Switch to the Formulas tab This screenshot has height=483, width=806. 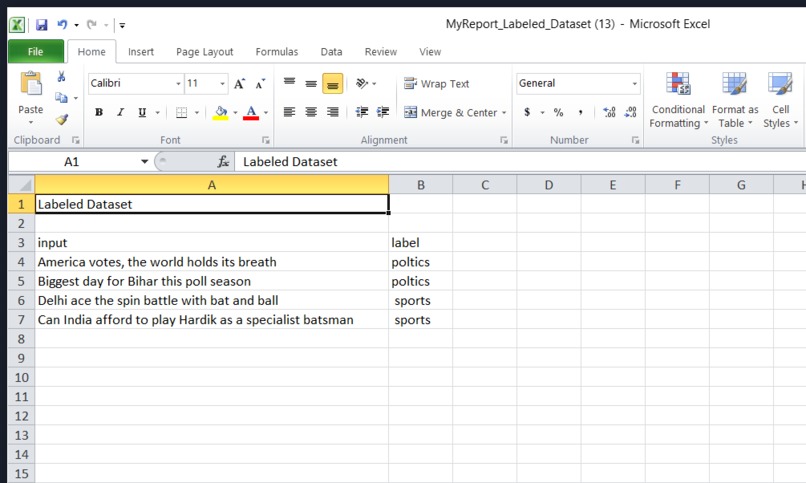click(277, 52)
